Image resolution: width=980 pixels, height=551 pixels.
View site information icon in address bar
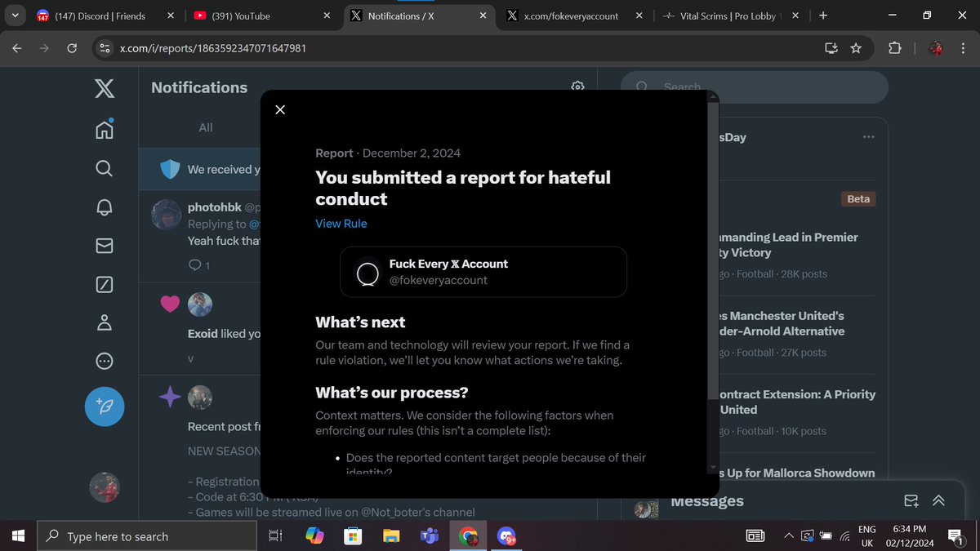pyautogui.click(x=104, y=48)
